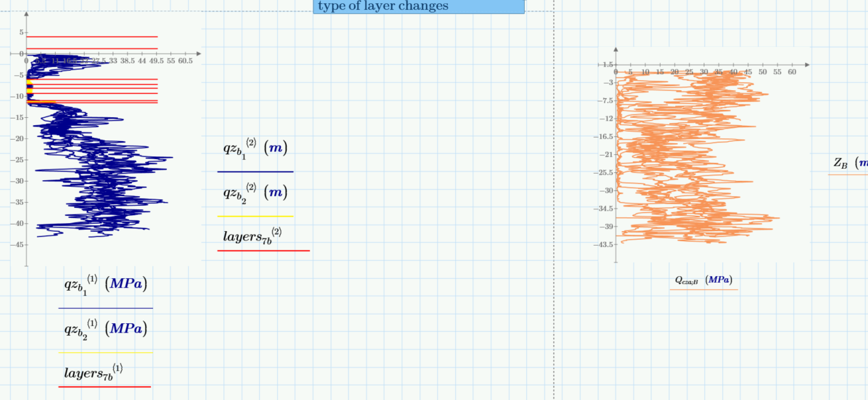
Task: Select the blue qz_b1 trace legend line
Action: [x=255, y=172]
